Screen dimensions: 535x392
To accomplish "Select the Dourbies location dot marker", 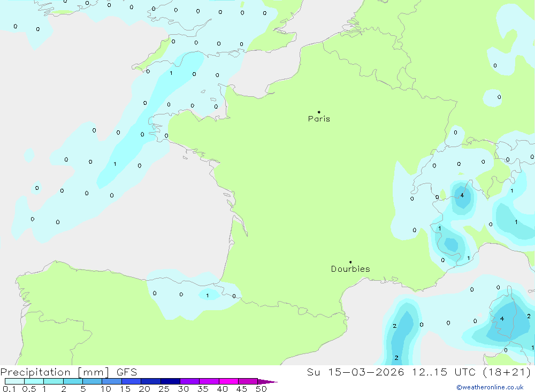I will [350, 262].
